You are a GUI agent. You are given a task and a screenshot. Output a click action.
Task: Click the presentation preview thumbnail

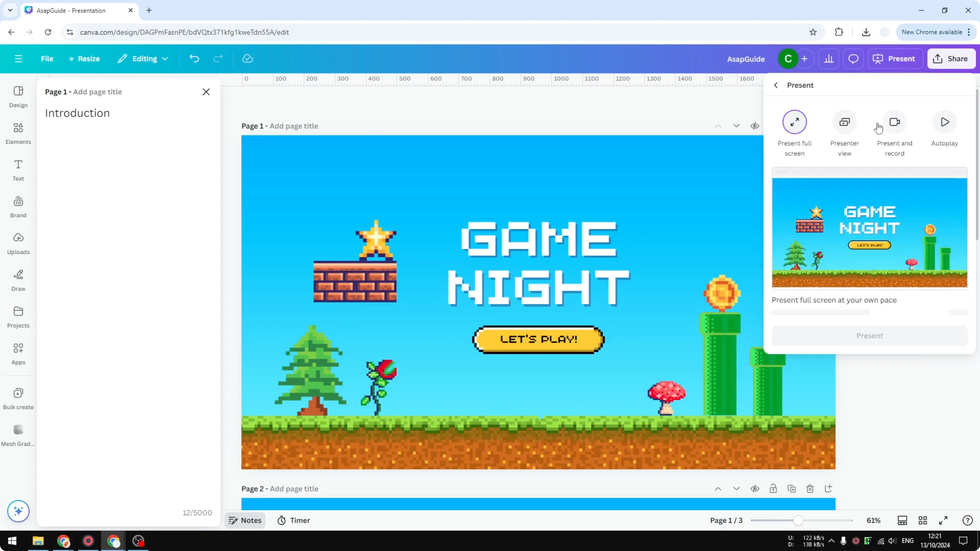869,228
